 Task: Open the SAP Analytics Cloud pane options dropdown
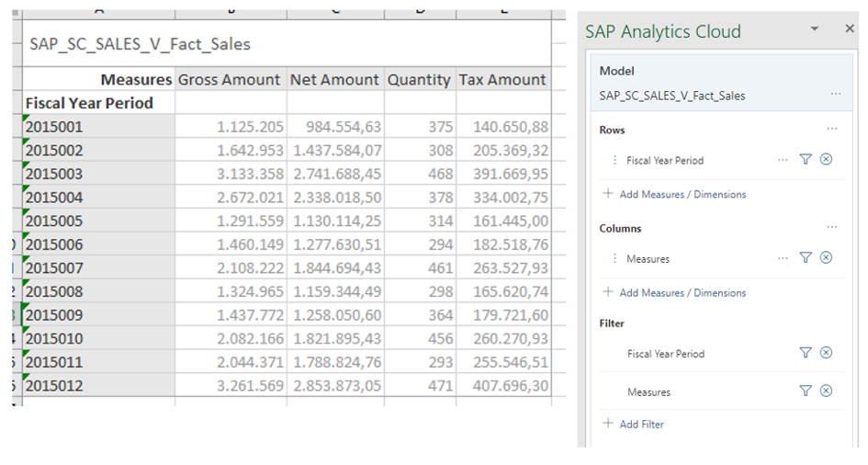[x=814, y=30]
